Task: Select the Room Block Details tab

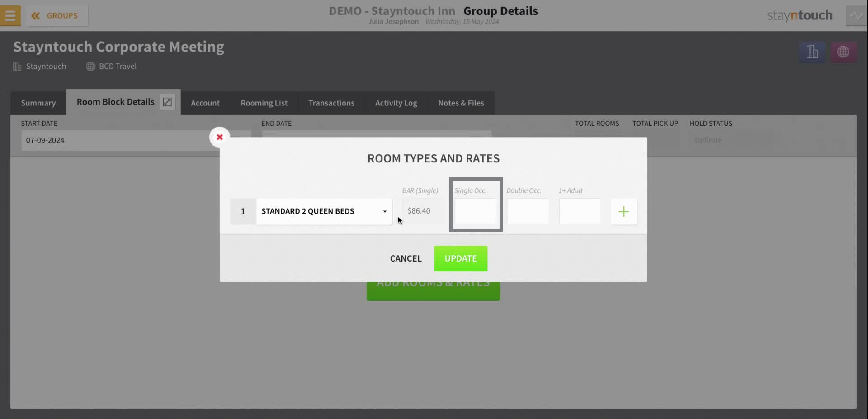Action: tap(115, 102)
